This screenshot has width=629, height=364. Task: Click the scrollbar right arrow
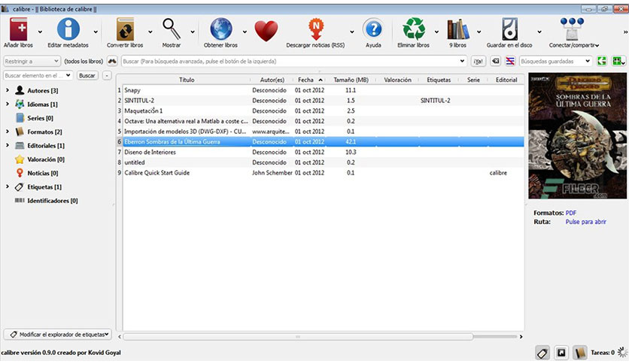click(521, 337)
